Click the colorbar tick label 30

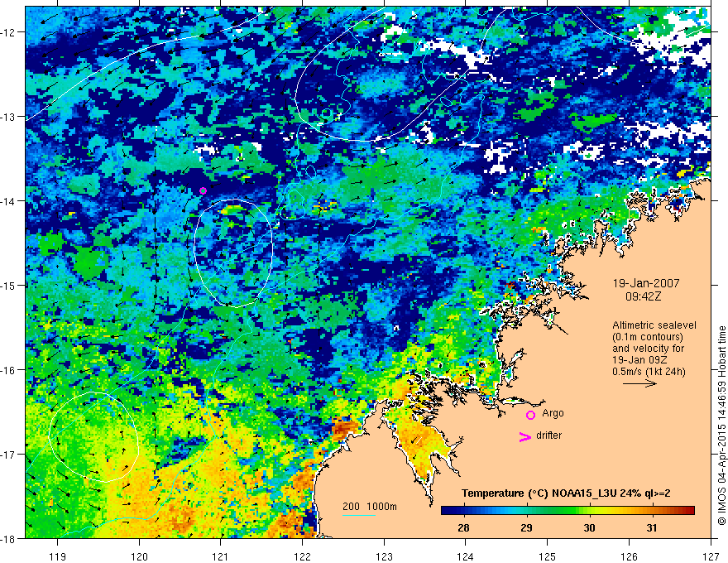[x=589, y=527]
